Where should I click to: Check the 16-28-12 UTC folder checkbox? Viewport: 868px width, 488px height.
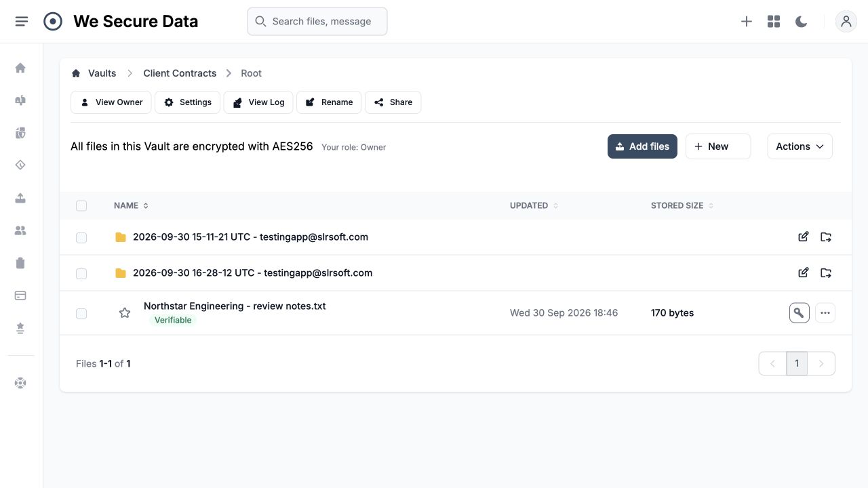click(81, 273)
